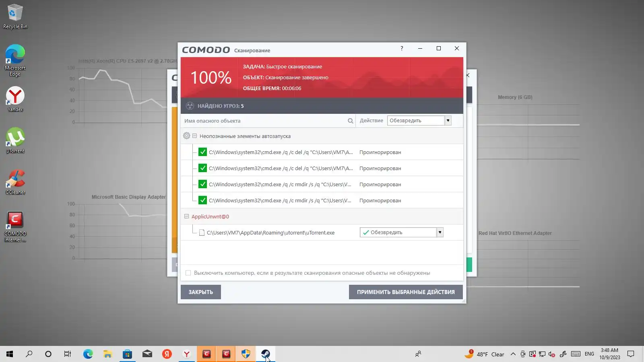The height and width of the screenshot is (362, 644).
Task: Click the 100% scan progress indicator
Action: (211, 78)
